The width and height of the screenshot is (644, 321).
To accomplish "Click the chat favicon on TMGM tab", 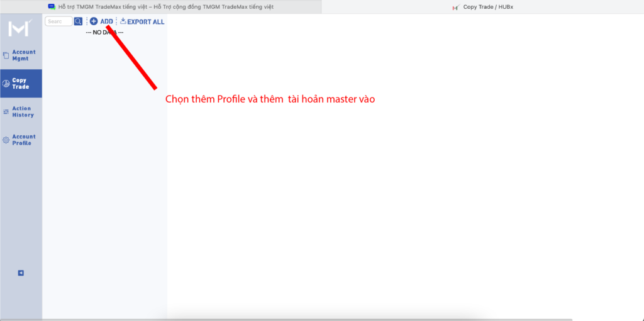I will tap(52, 7).
